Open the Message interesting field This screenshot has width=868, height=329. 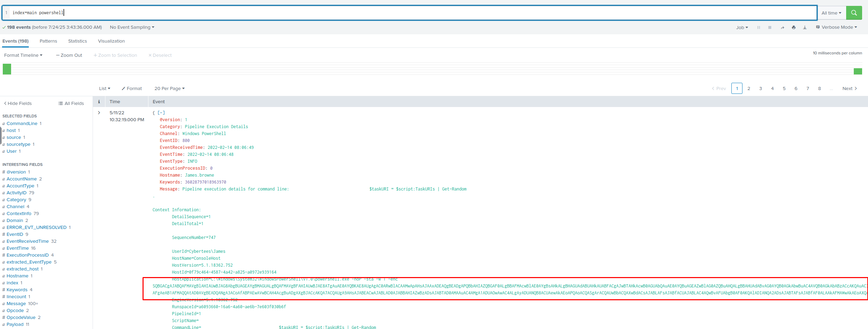16,303
